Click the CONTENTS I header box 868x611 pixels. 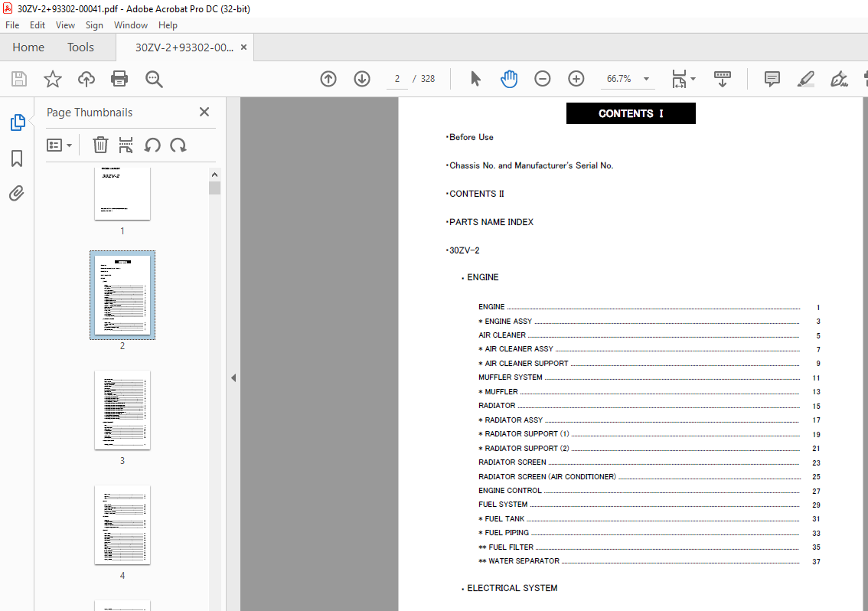(631, 113)
